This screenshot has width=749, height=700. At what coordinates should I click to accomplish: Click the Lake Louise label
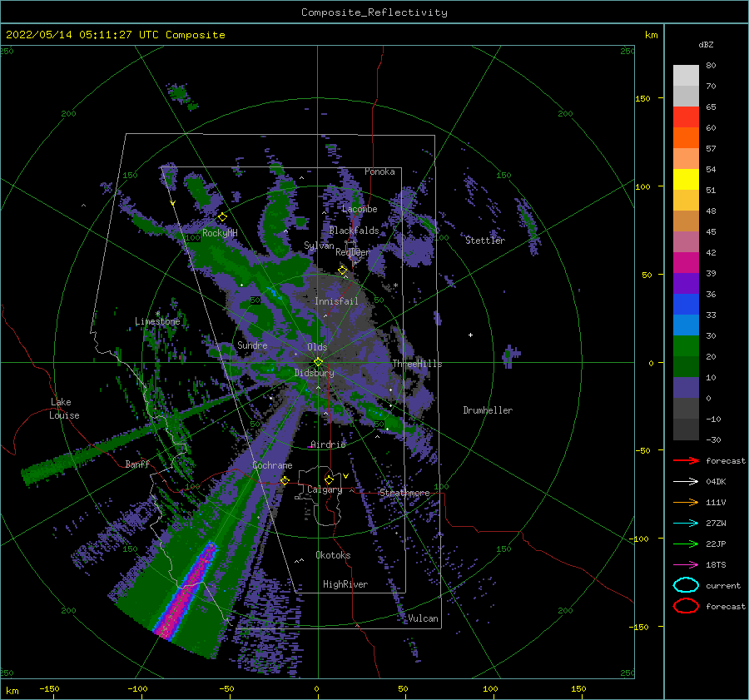(64, 409)
